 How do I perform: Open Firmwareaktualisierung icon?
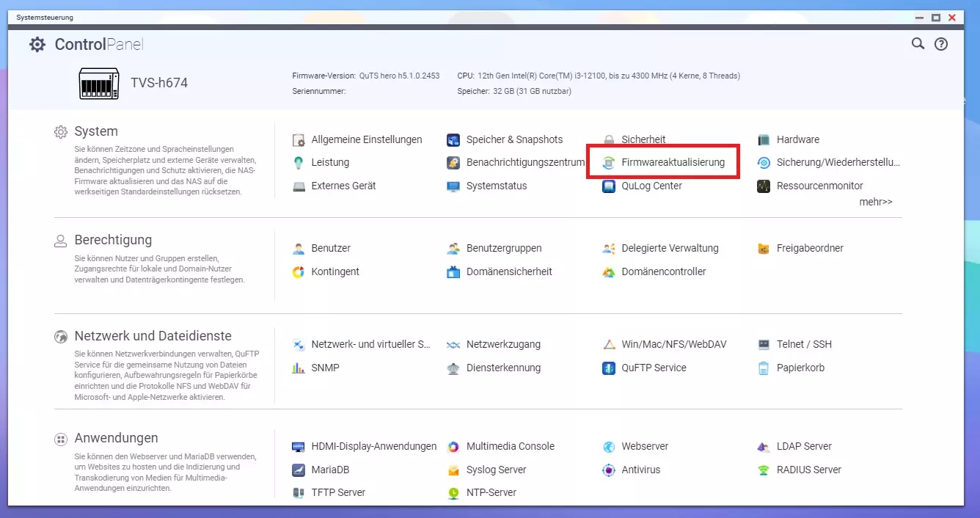pos(609,163)
